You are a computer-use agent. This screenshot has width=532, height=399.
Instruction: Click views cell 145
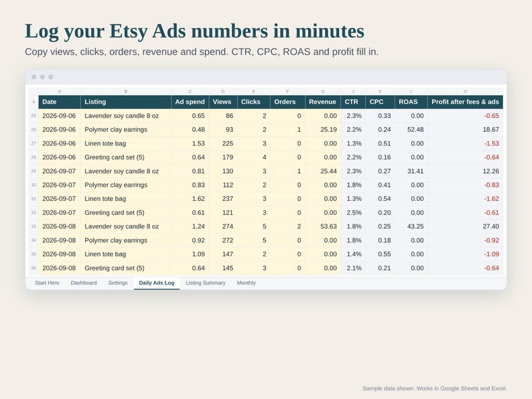point(223,268)
